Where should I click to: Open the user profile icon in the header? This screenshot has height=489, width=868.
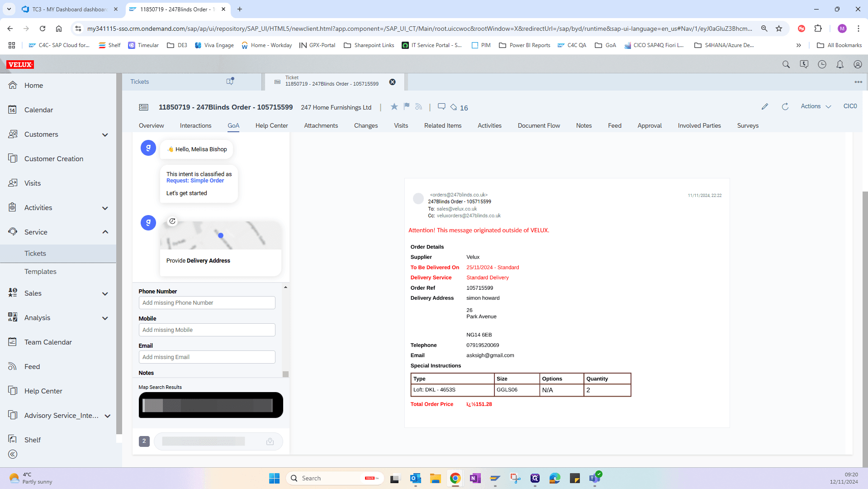858,64
